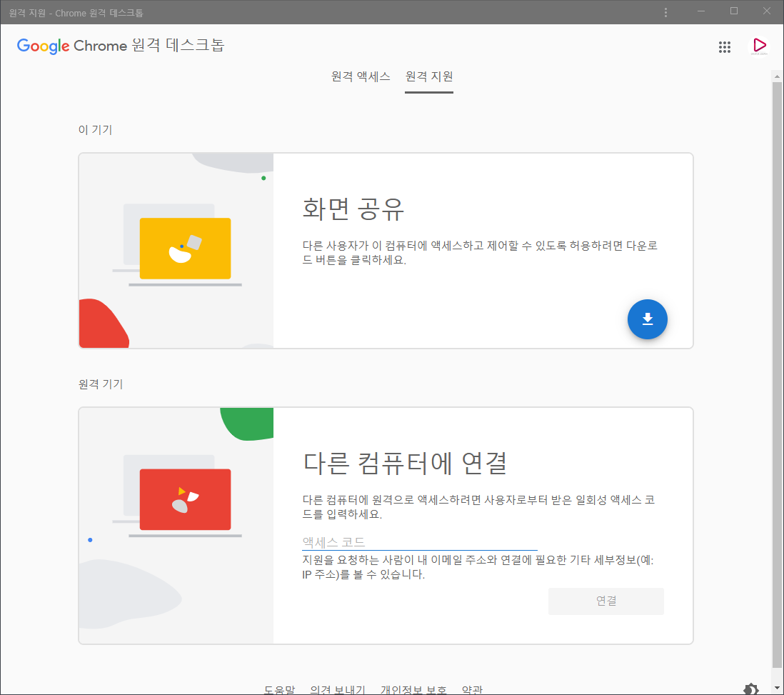Open the 의견 보내기 footer link
This screenshot has width=784, height=695.
click(x=338, y=689)
